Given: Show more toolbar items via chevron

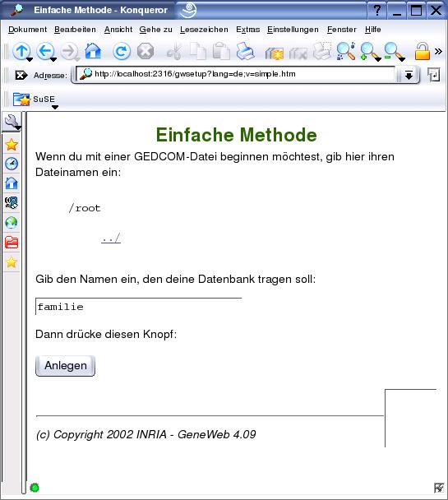Looking at the screenshot, I should (438, 51).
